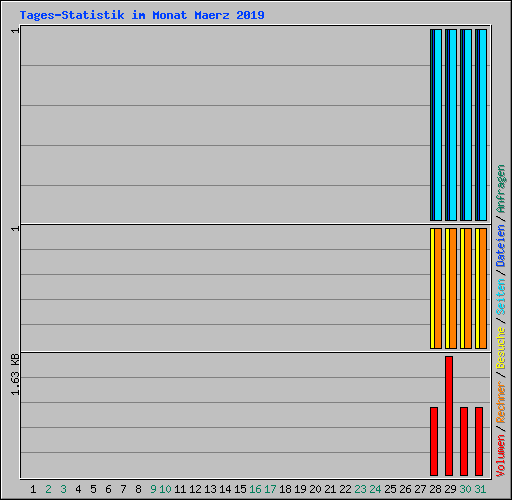Click the red Volumen legend label
The width and height of the screenshot is (512, 500).
(501, 456)
